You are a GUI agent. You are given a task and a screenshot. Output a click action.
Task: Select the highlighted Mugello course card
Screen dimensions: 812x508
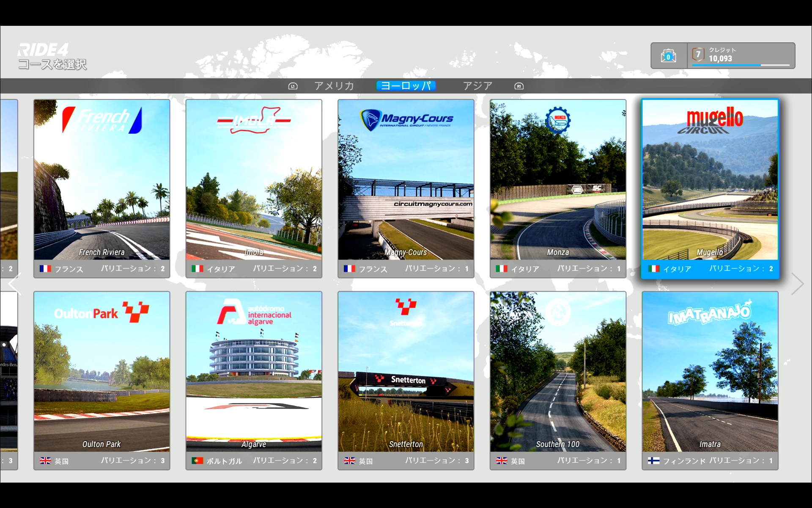(x=710, y=188)
